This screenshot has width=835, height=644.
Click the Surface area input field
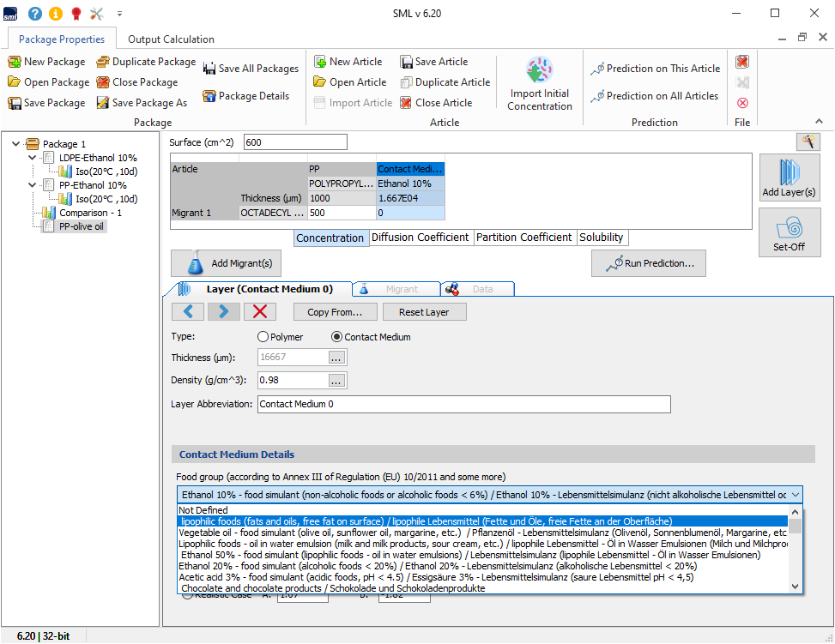click(x=295, y=142)
